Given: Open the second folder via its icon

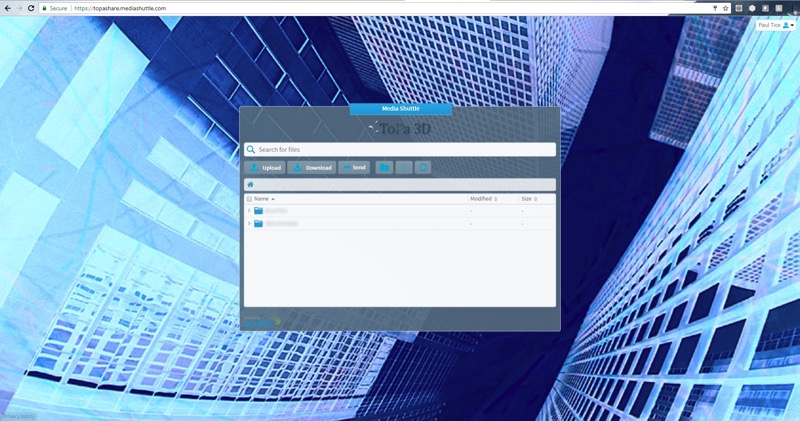Looking at the screenshot, I should tap(259, 224).
